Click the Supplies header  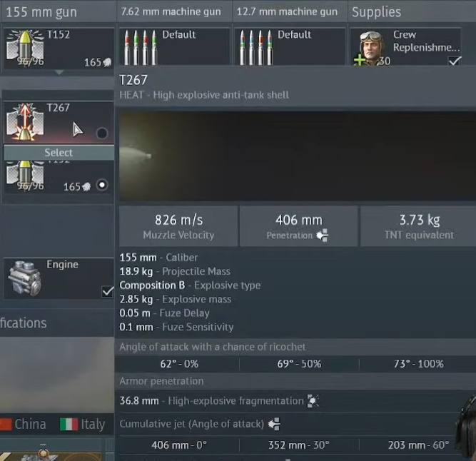[x=376, y=12]
